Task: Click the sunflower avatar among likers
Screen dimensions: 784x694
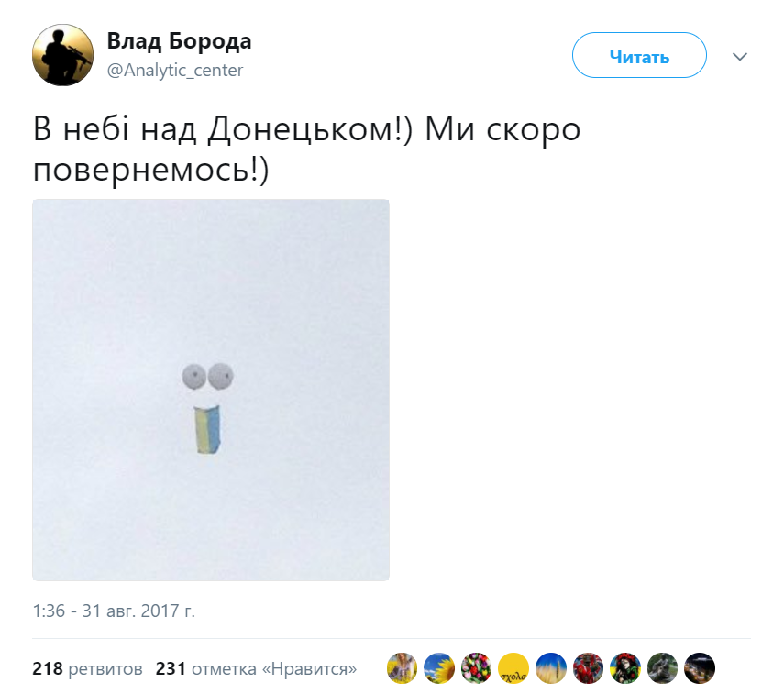Action: coord(439,668)
